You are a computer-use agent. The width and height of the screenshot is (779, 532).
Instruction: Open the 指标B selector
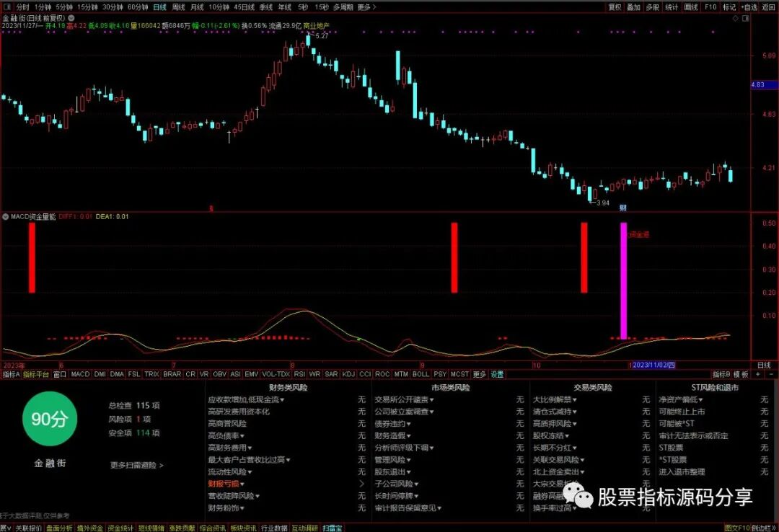(x=721, y=374)
